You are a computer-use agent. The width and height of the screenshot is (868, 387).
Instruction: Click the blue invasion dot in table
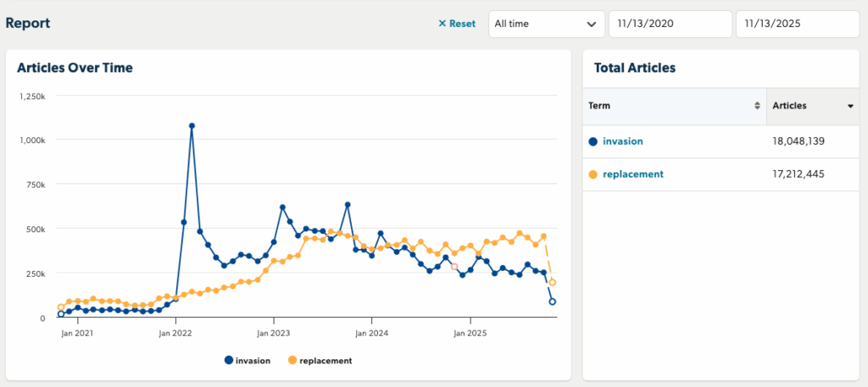click(593, 141)
